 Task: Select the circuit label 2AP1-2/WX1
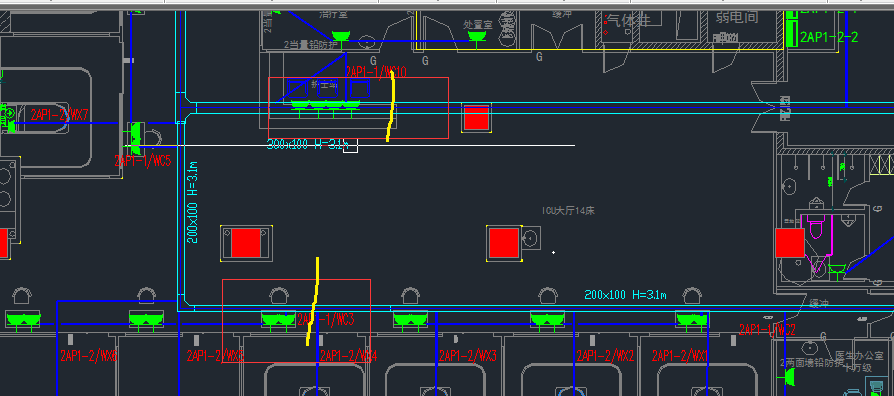(680, 356)
